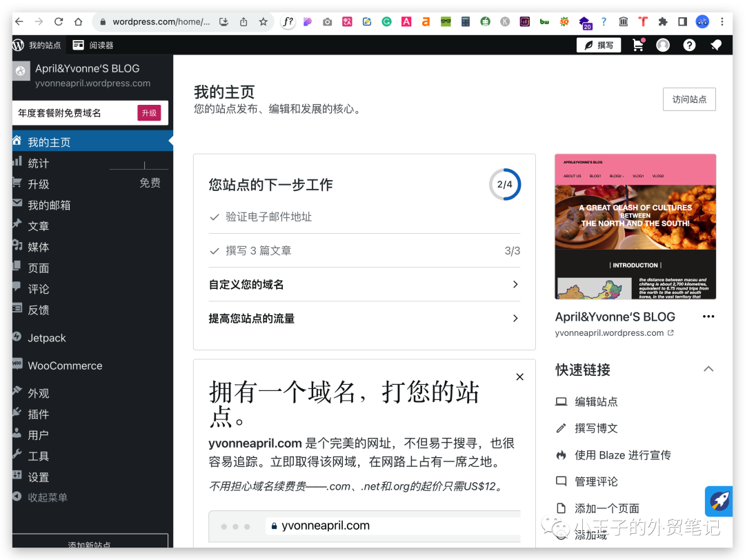
Task: Click the Blaze flame icon in 快速链接
Action: [x=562, y=454]
